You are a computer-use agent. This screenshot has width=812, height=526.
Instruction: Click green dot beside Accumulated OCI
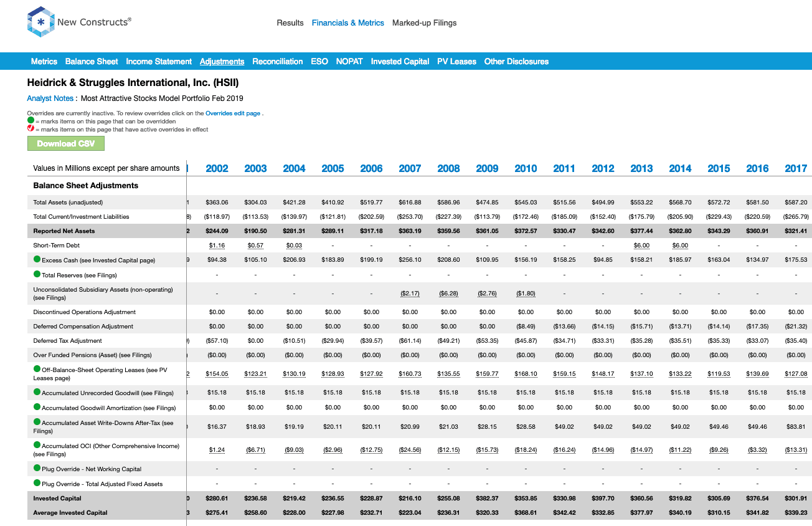pos(37,446)
